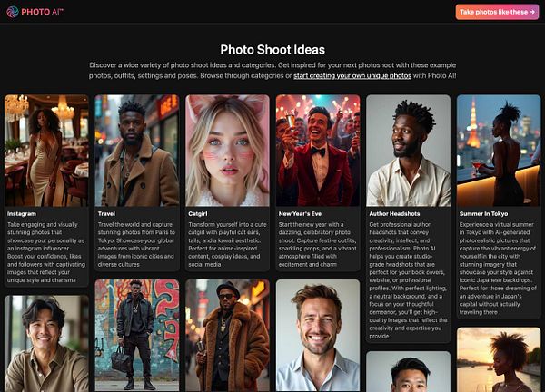
Task: Click 'Take photos like these' button
Action: [497, 12]
